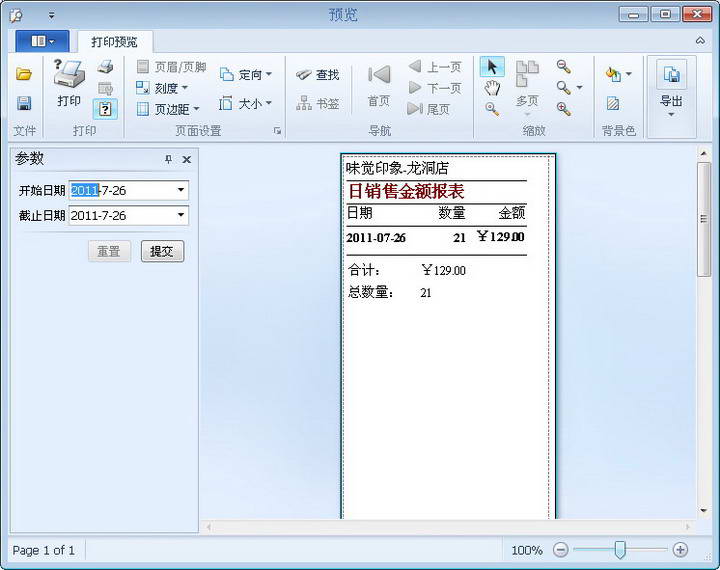The image size is (720, 570).
Task: Close the 参数 parameters panel
Action: (x=186, y=159)
